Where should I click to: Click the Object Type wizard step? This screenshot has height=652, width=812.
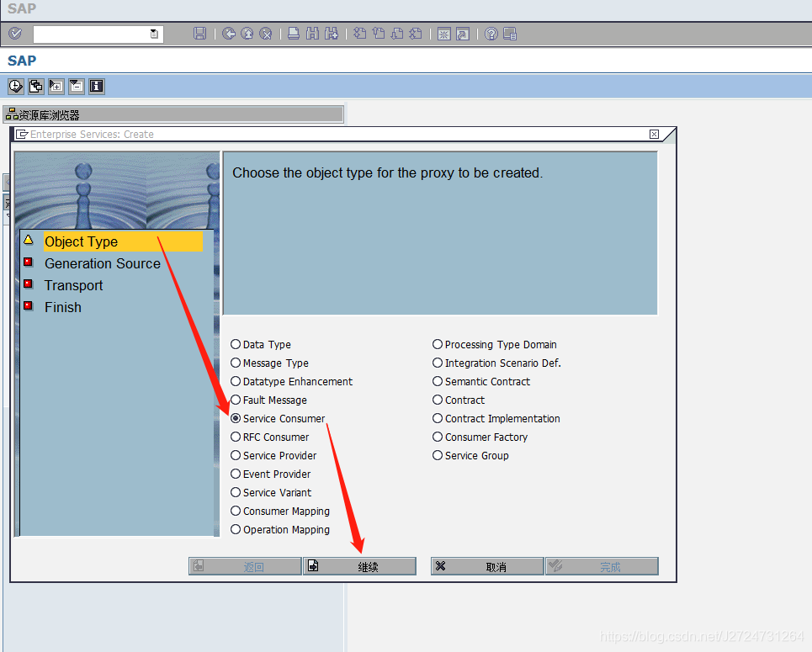pyautogui.click(x=123, y=241)
